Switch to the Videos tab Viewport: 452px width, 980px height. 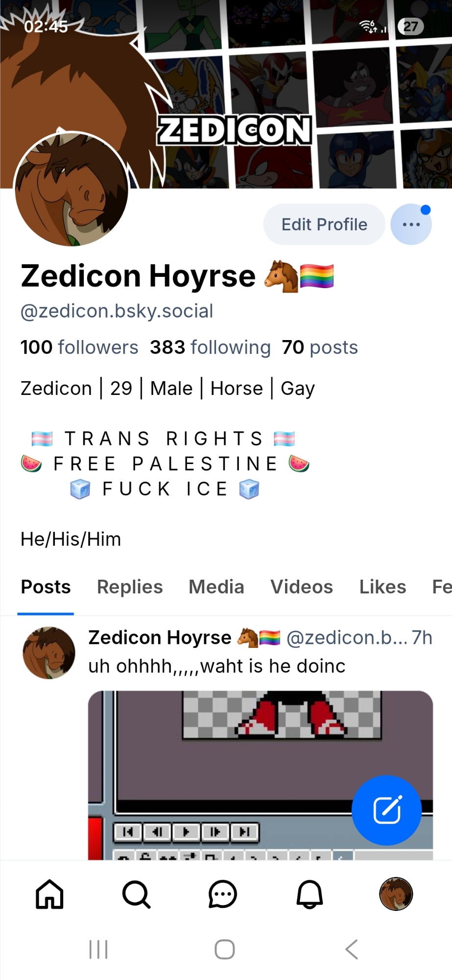(302, 587)
